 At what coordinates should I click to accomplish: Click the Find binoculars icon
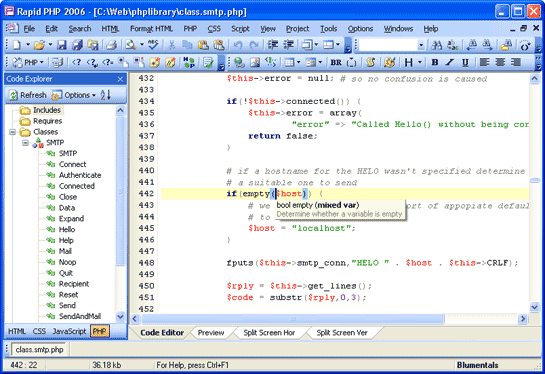tap(437, 45)
